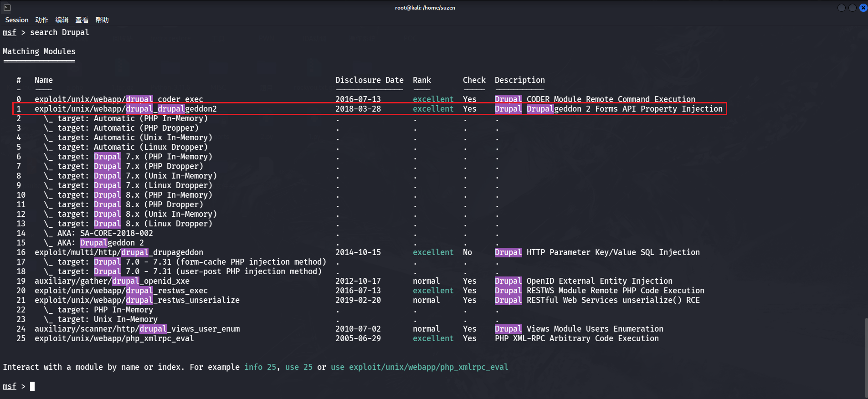868x399 pixels.
Task: Open the 编辑 menu
Action: [62, 20]
